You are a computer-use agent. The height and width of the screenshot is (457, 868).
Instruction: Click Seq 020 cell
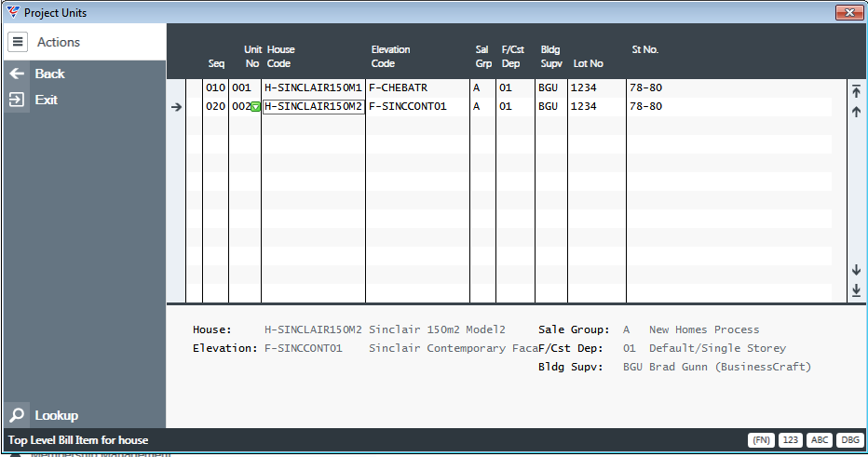coord(215,106)
